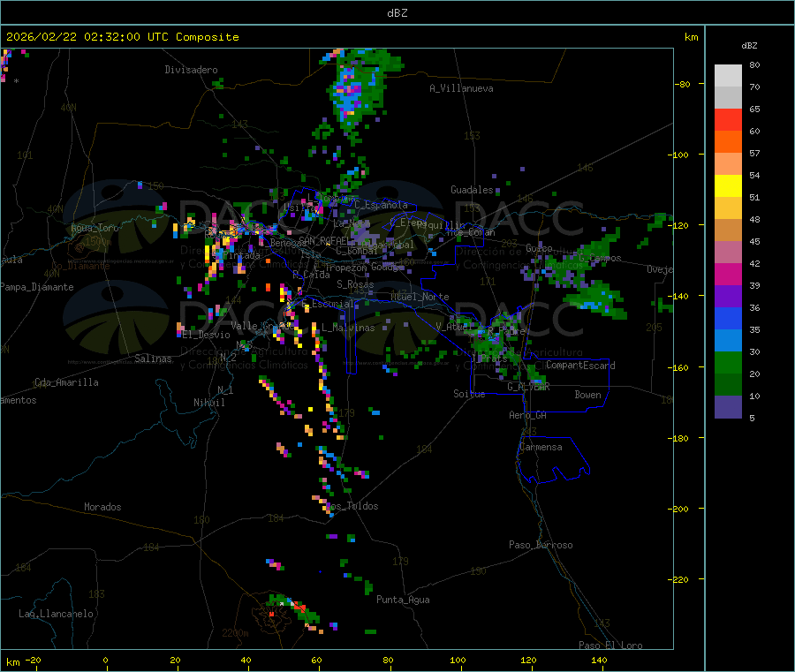
Task: Select the Punta_Agua location label
Action: [403, 600]
